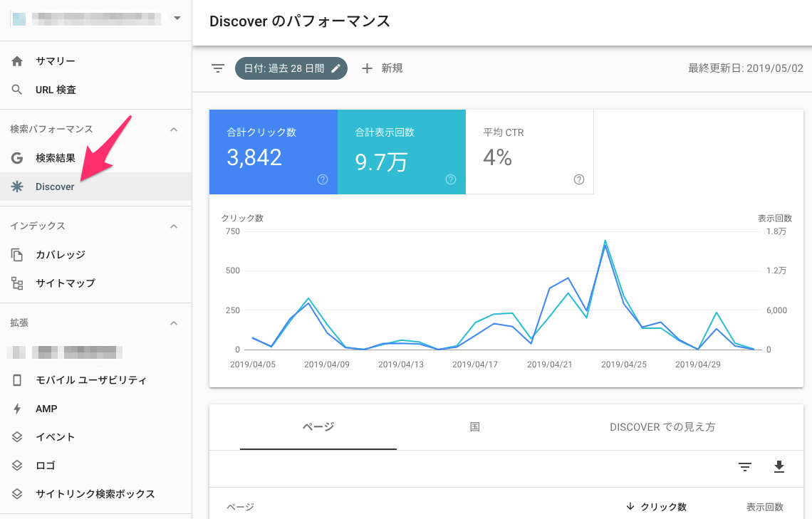Open the AMP report
This screenshot has width=812, height=519.
tap(46, 408)
